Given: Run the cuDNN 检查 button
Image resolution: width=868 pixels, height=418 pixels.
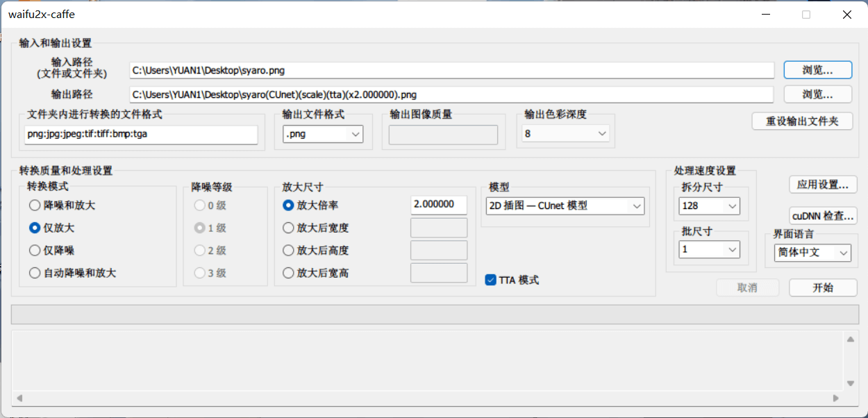Looking at the screenshot, I should (823, 216).
